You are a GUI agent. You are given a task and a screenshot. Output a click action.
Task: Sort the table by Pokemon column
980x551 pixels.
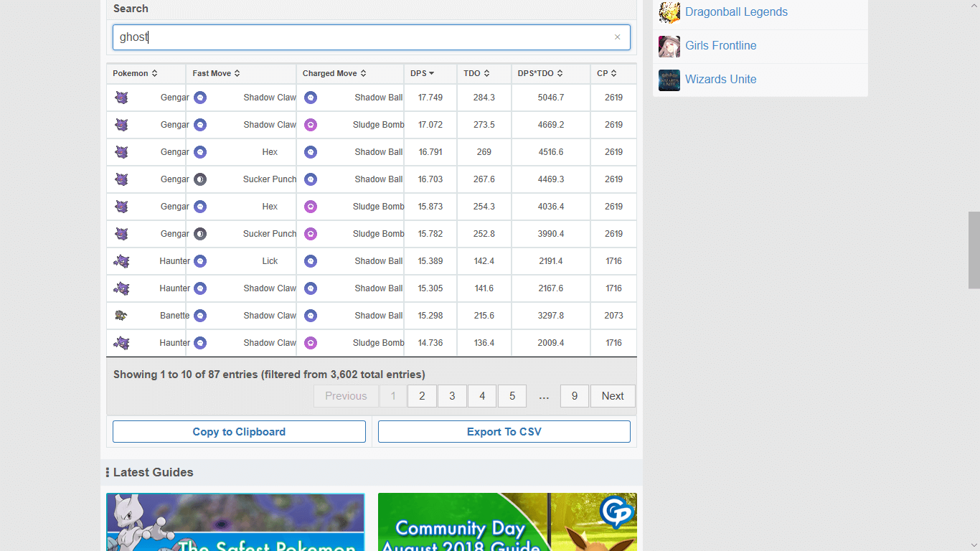(x=146, y=73)
